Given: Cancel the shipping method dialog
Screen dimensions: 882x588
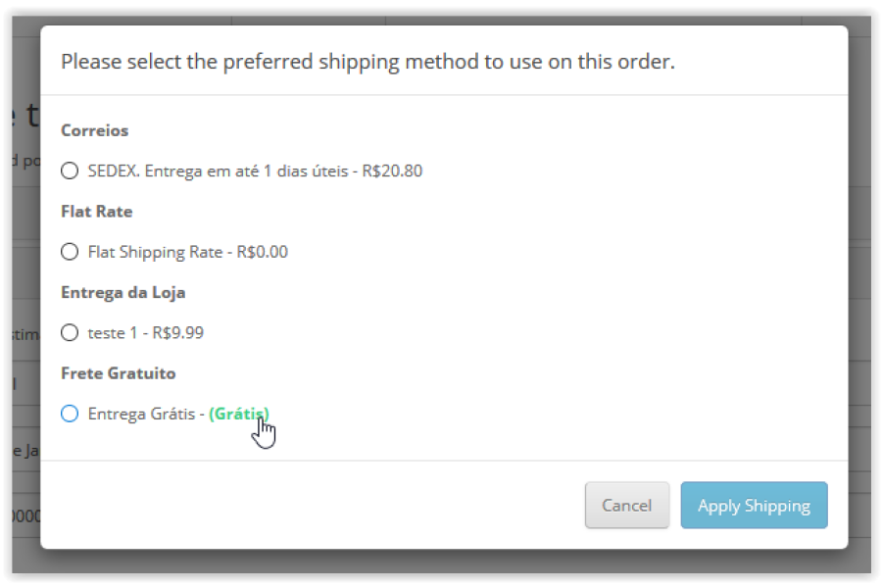Looking at the screenshot, I should 626,505.
